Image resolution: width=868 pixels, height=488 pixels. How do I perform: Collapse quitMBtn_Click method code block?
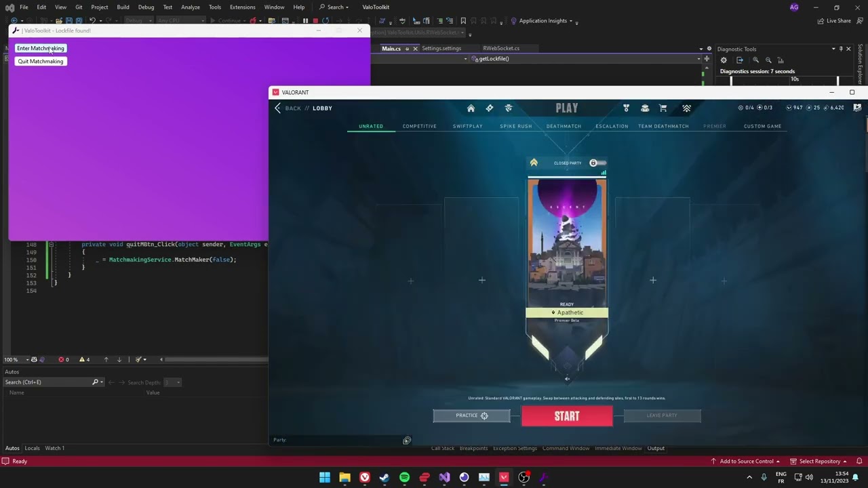[51, 244]
